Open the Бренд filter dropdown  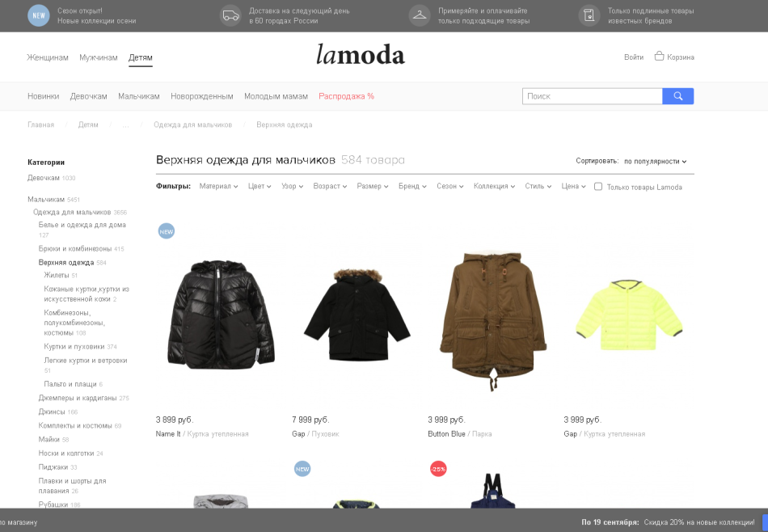412,186
